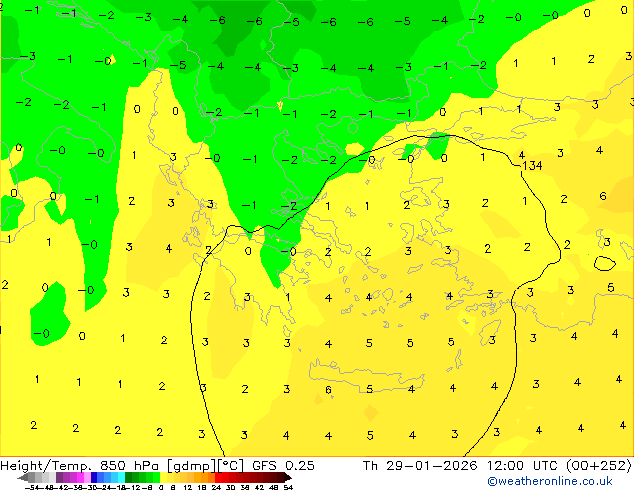Viewport: 634px width, 490px height.
Task: Select the 'Height/Temp. 850 hPa' chart title
Action: pyautogui.click(x=81, y=466)
